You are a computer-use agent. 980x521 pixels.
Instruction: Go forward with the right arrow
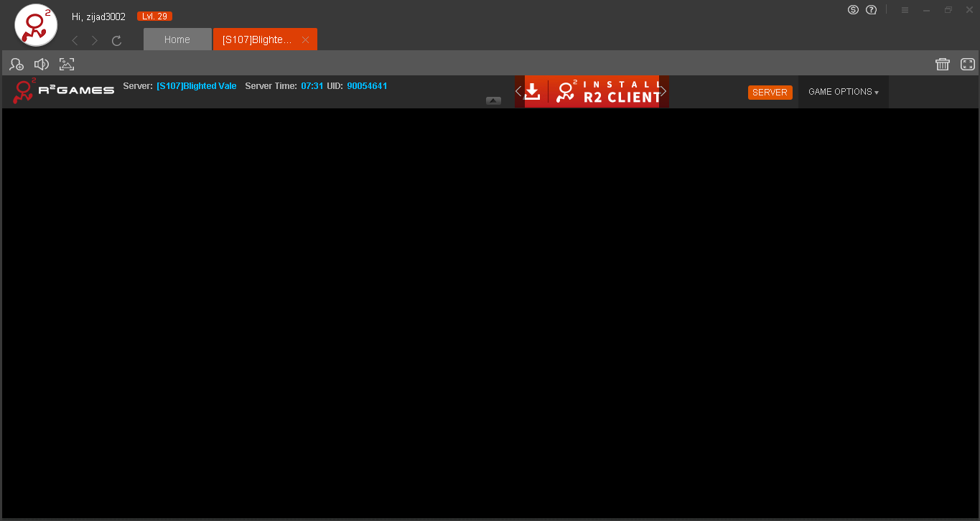point(95,40)
